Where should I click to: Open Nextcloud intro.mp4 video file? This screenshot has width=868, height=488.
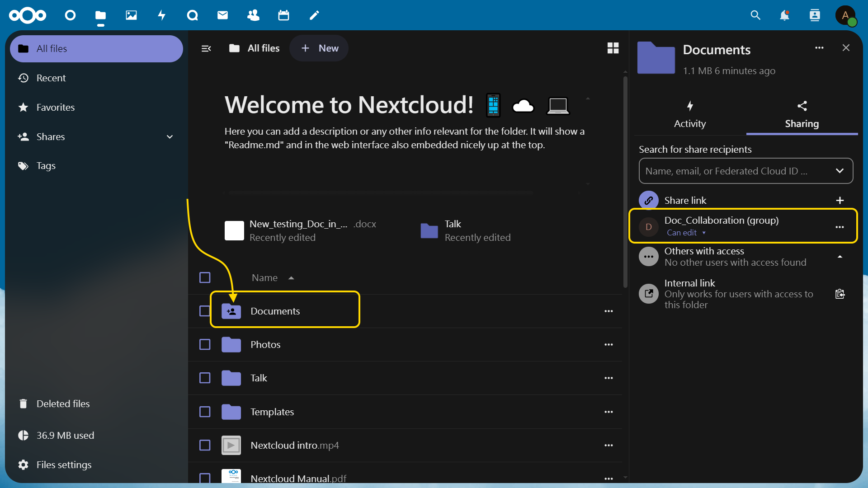tap(295, 445)
